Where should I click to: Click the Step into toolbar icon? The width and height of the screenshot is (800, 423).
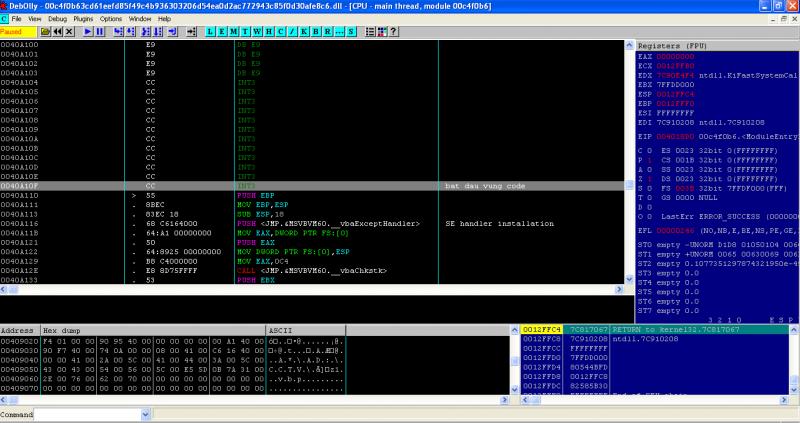pyautogui.click(x=118, y=32)
